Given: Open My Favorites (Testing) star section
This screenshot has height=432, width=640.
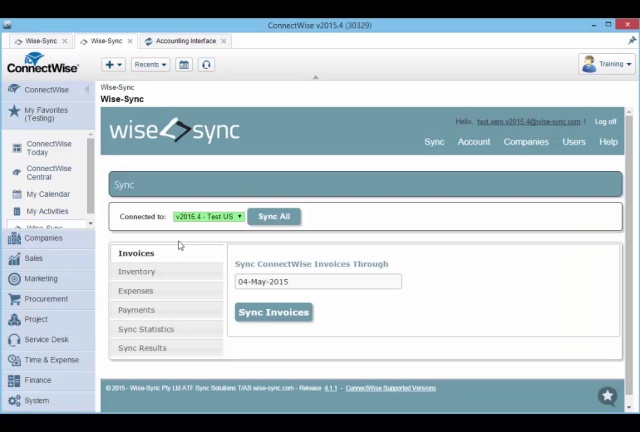Looking at the screenshot, I should (x=46, y=114).
